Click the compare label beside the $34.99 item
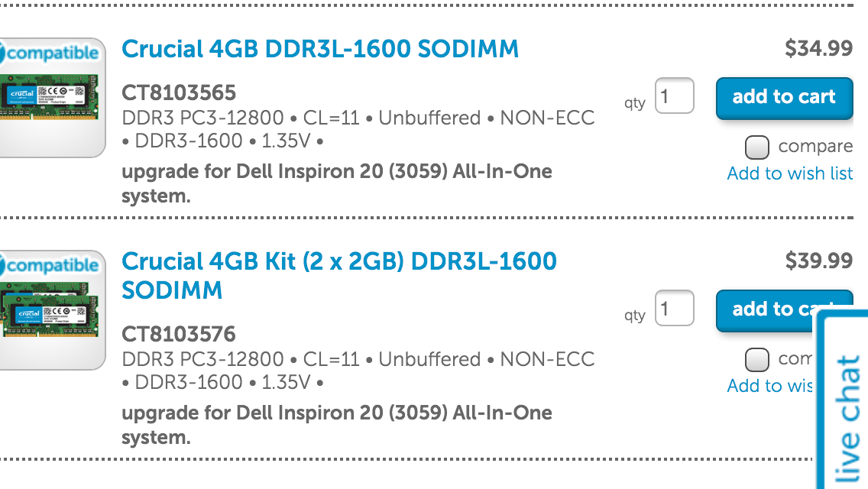Image resolution: width=868 pixels, height=489 pixels. (x=815, y=146)
